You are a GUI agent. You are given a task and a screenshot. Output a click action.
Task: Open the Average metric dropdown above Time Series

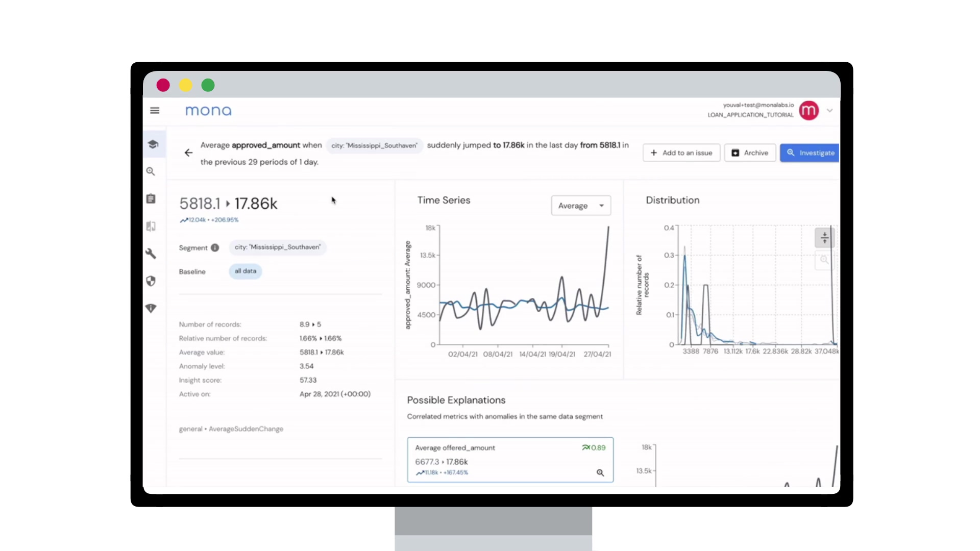pyautogui.click(x=580, y=205)
